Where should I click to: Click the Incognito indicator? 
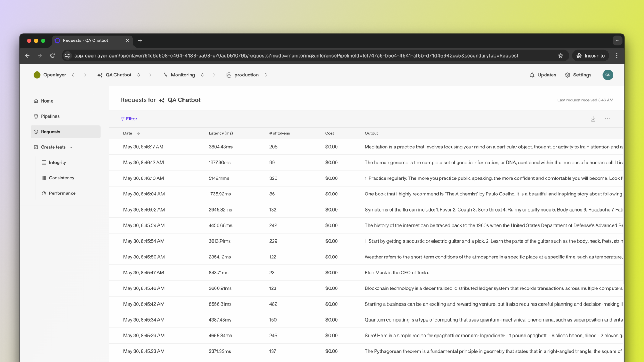pos(590,55)
